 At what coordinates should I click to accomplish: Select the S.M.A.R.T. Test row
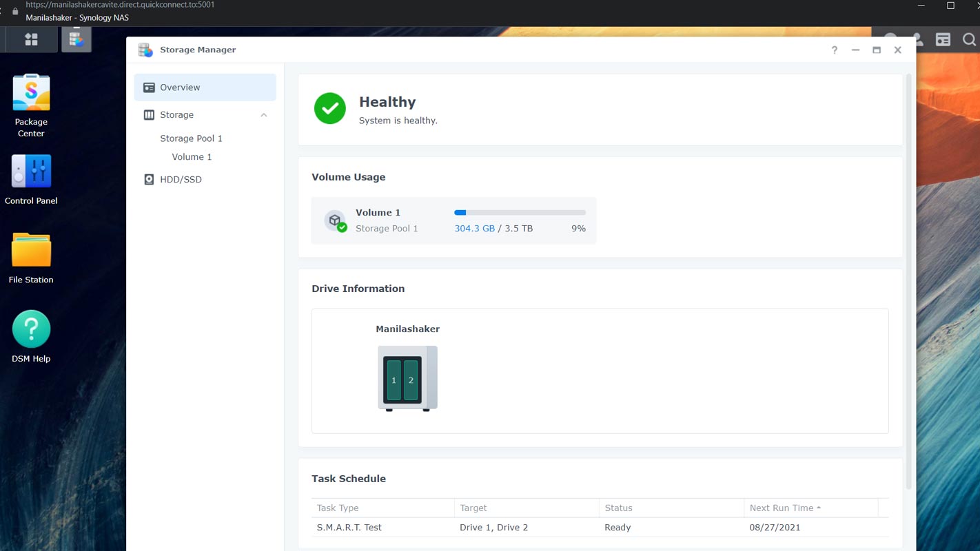600,528
